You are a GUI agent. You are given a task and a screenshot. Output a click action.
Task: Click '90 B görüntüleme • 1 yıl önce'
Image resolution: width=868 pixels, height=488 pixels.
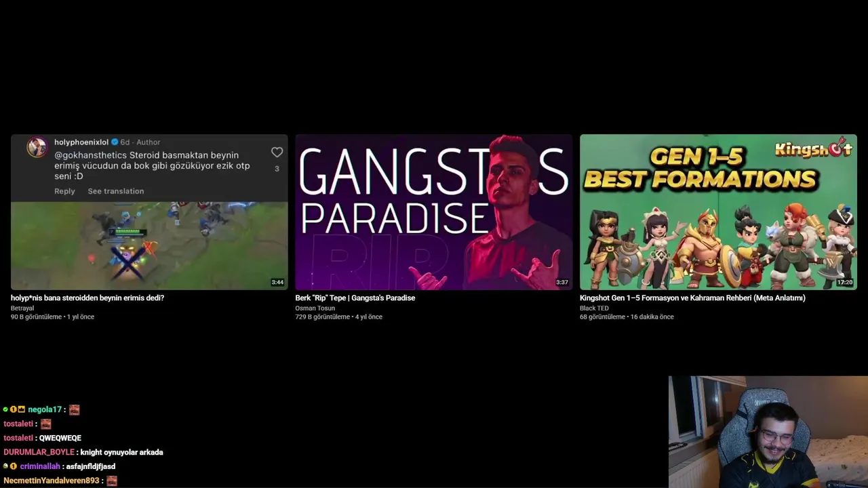click(52, 317)
